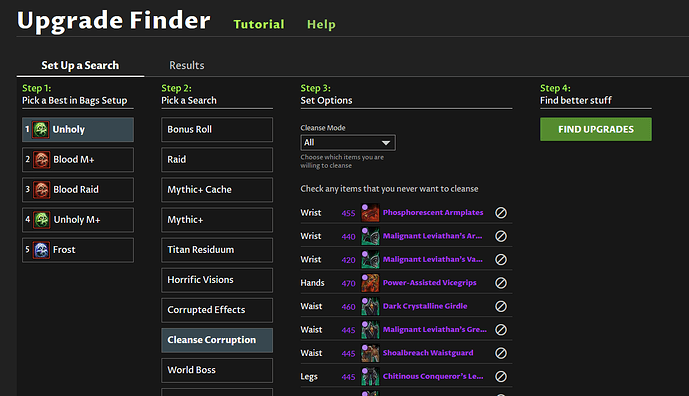Select the Unholy best in bags setup
The width and height of the screenshot is (689, 396).
(78, 130)
